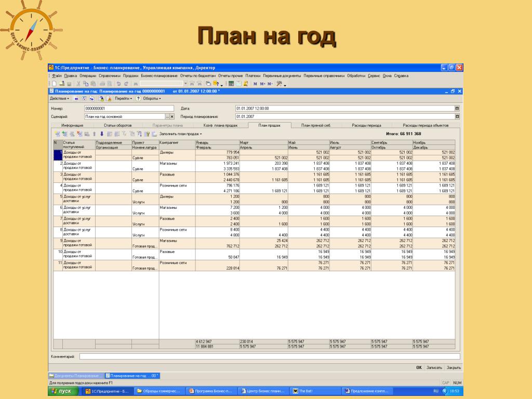Viewport: 532px width, 399px height.
Task: Open the Файл menu
Action: click(x=57, y=76)
